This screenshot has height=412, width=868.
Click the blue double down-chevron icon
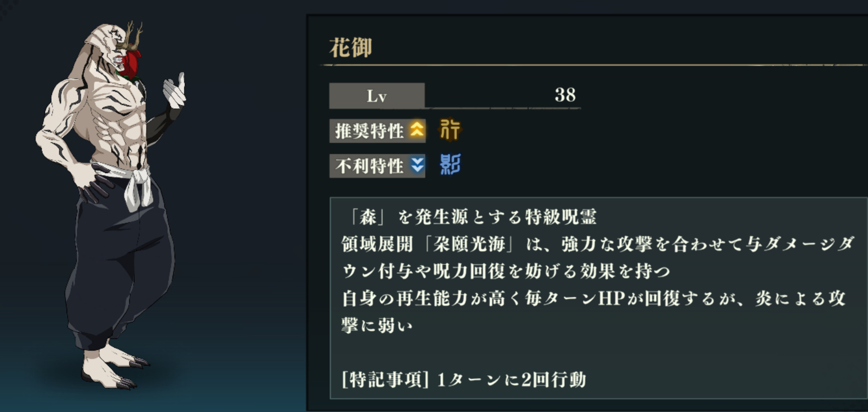(x=417, y=165)
